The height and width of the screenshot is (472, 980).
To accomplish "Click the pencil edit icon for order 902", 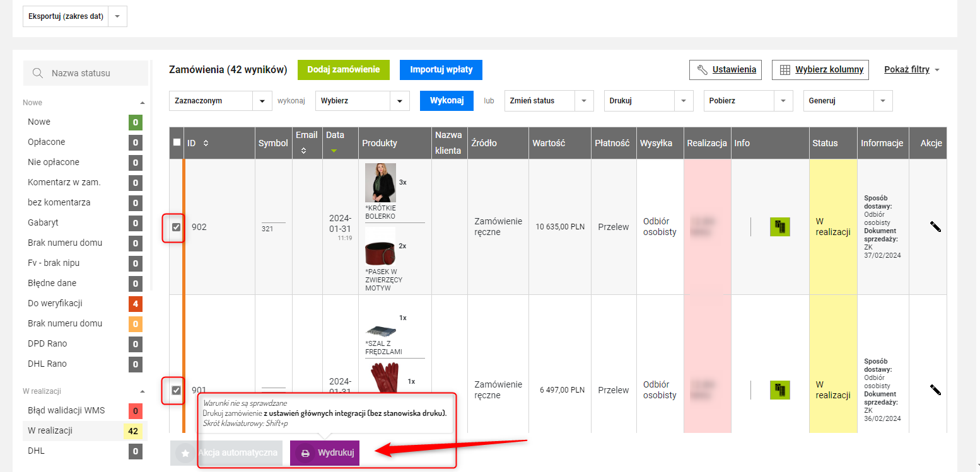I will point(935,227).
